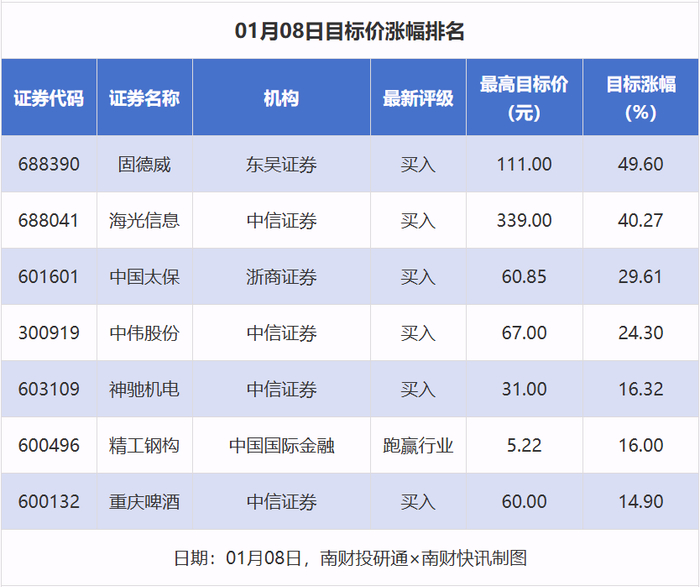This screenshot has width=700, height=587.
Task: Click the 证券名称 column header
Action: [144, 98]
